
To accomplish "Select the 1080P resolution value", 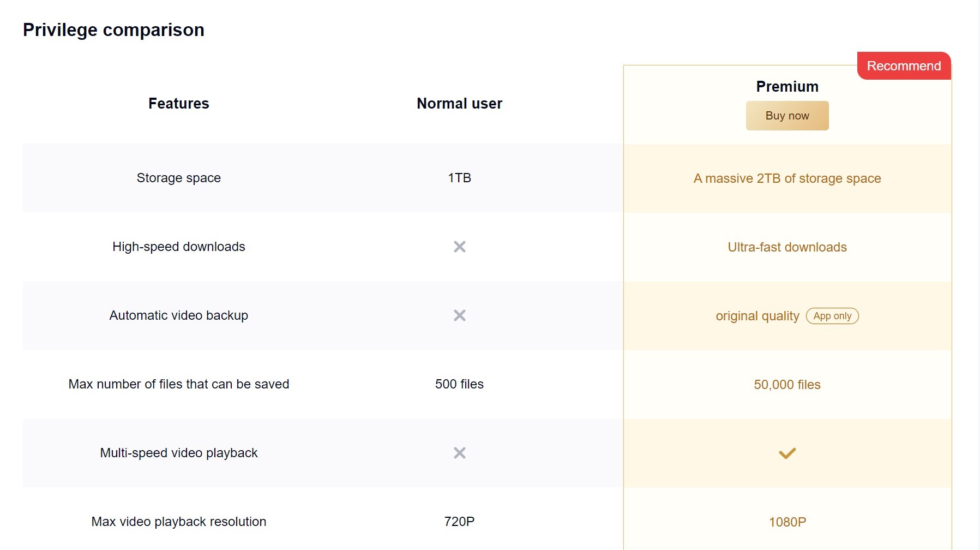I will [787, 522].
